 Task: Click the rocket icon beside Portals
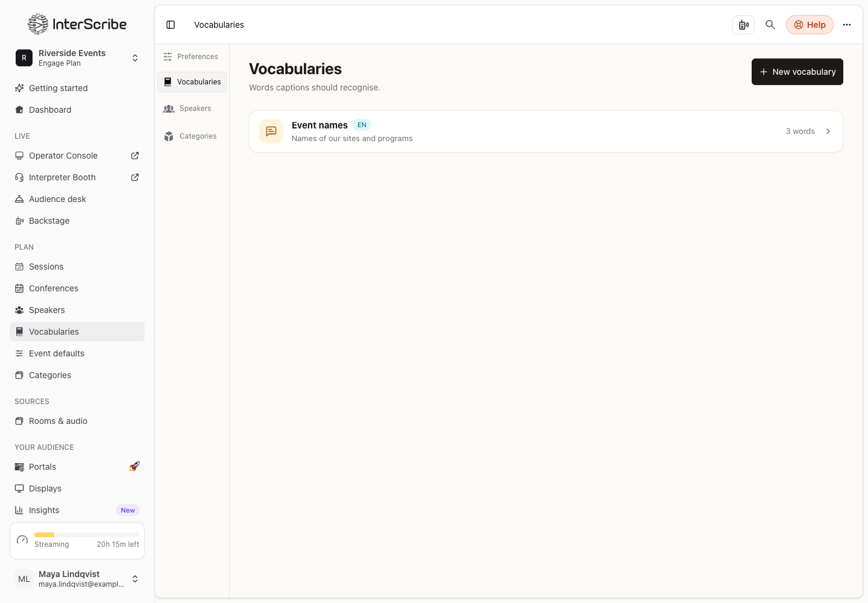134,467
